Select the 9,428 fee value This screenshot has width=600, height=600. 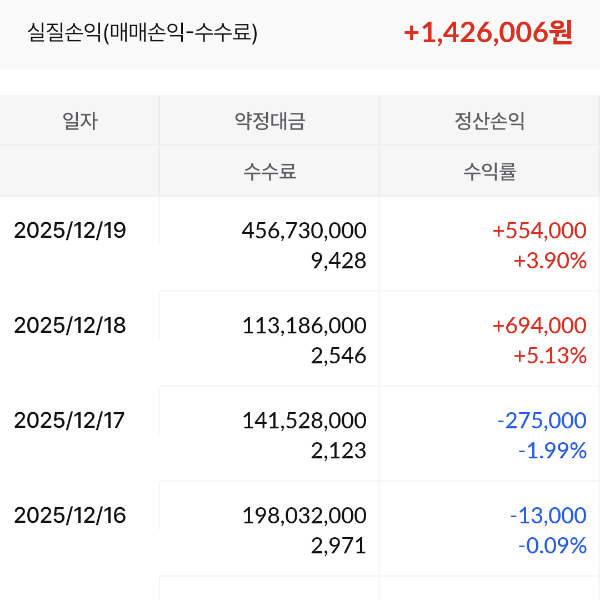[339, 261]
